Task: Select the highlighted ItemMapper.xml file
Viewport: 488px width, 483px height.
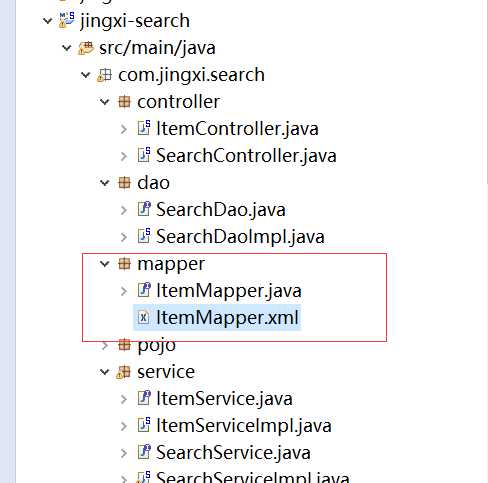Action: coord(217,317)
